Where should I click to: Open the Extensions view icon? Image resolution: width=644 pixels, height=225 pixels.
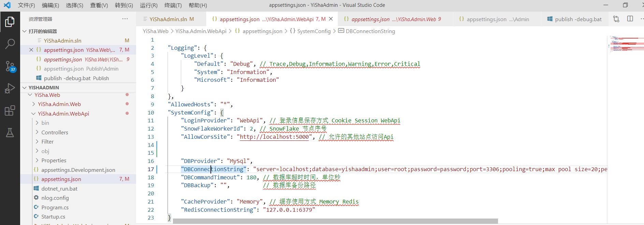point(10,110)
